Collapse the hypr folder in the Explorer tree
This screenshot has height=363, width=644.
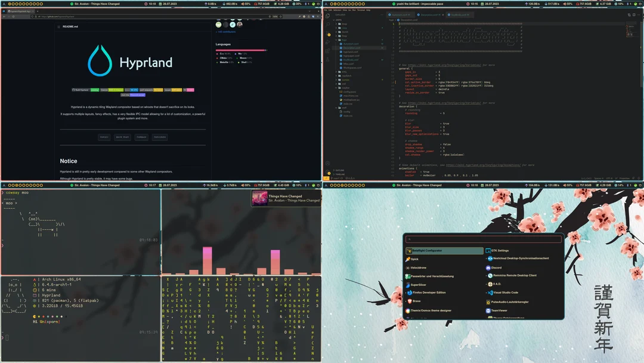pyautogui.click(x=344, y=39)
